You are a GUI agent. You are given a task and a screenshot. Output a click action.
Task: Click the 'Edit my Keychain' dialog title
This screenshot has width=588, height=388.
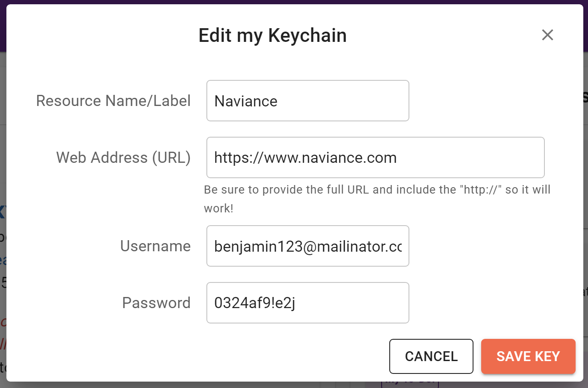click(x=273, y=35)
